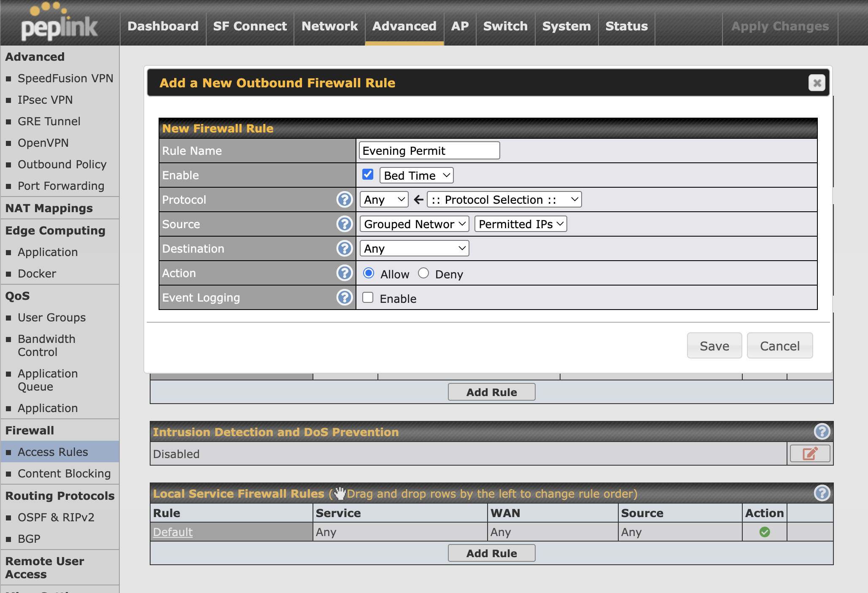Open the Destination help tooltip
This screenshot has width=868, height=593.
(x=345, y=248)
